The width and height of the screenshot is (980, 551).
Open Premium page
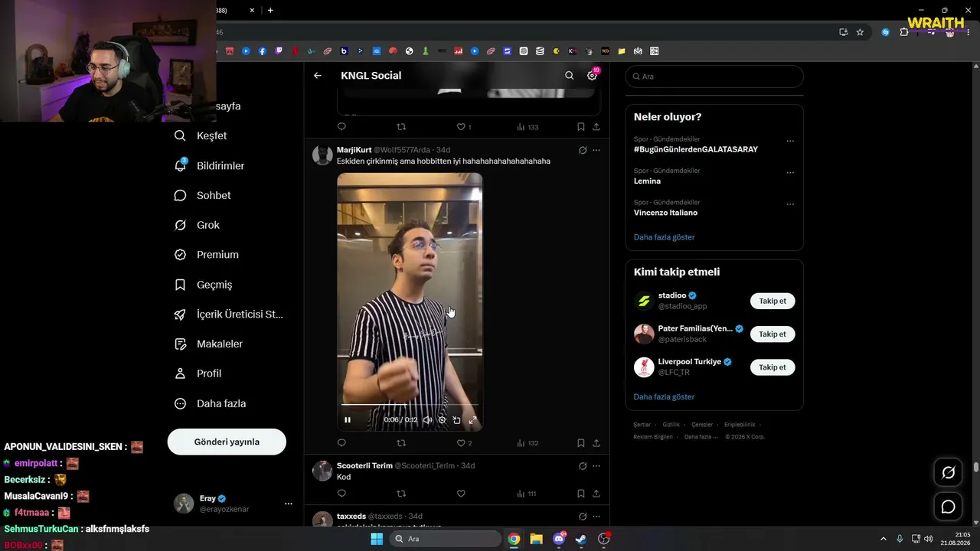207,255
